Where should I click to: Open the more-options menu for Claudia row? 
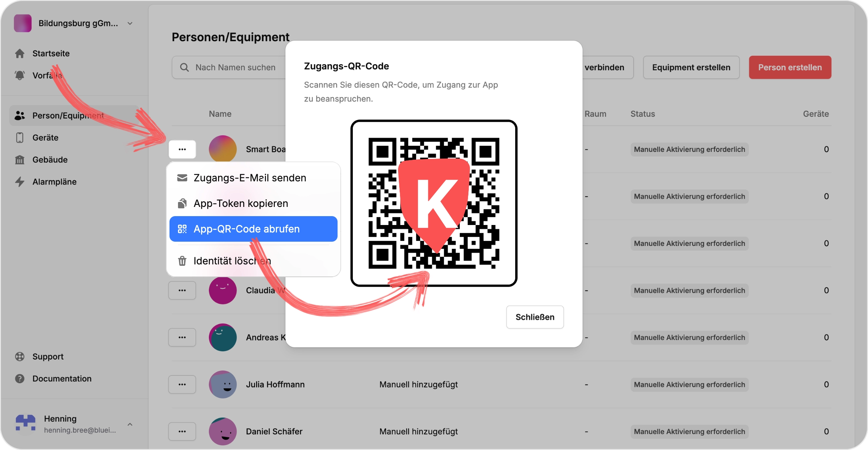click(182, 290)
